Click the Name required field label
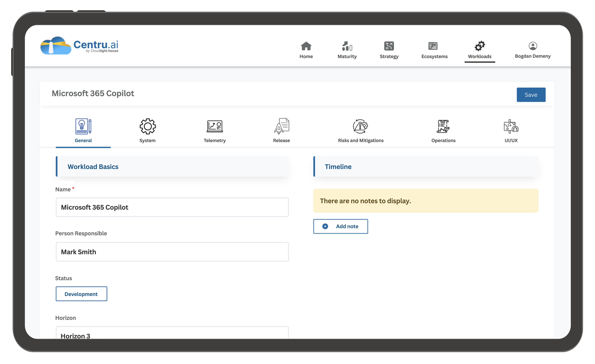This screenshot has height=364, width=595. pyautogui.click(x=64, y=189)
